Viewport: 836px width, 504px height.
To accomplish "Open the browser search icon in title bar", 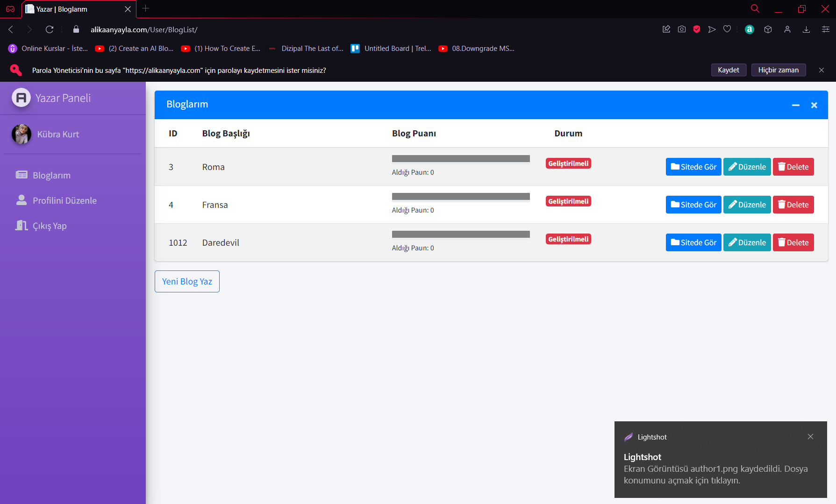I will click(755, 8).
